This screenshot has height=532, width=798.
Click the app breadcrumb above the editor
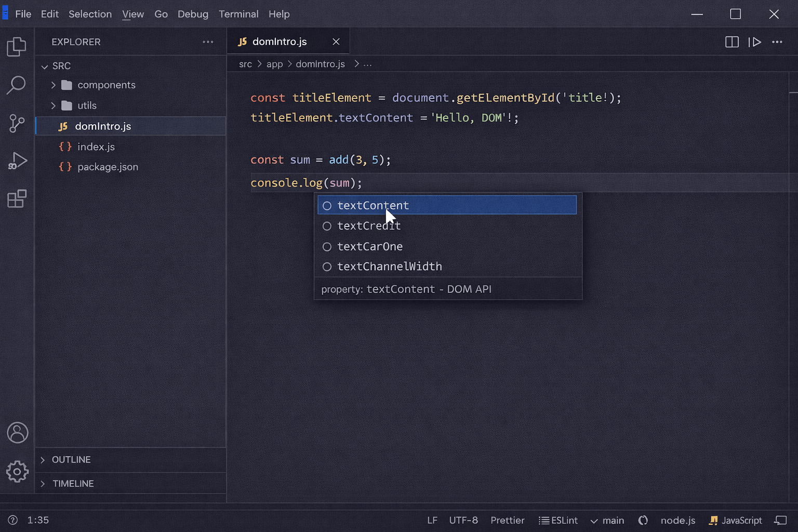pyautogui.click(x=274, y=64)
